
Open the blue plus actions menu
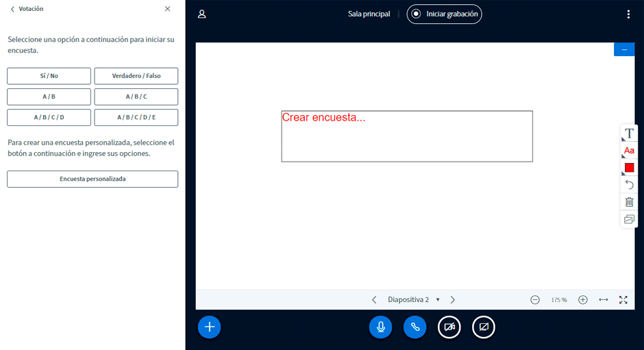coord(210,327)
